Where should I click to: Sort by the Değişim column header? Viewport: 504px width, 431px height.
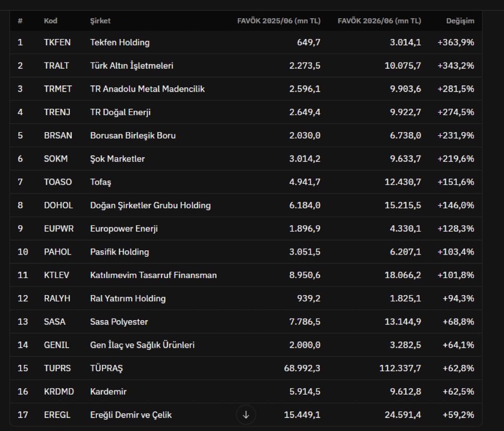coord(460,21)
